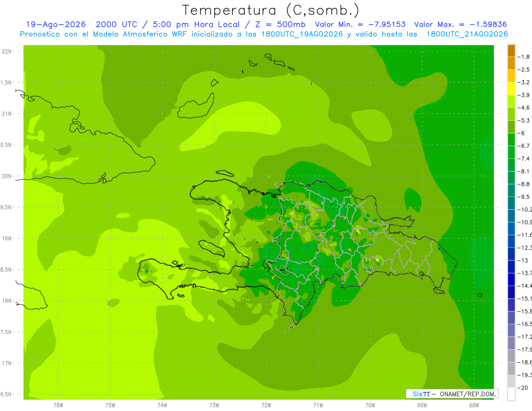Click the '71W' longitude label
This screenshot has height=411, width=532.
[x=318, y=405]
